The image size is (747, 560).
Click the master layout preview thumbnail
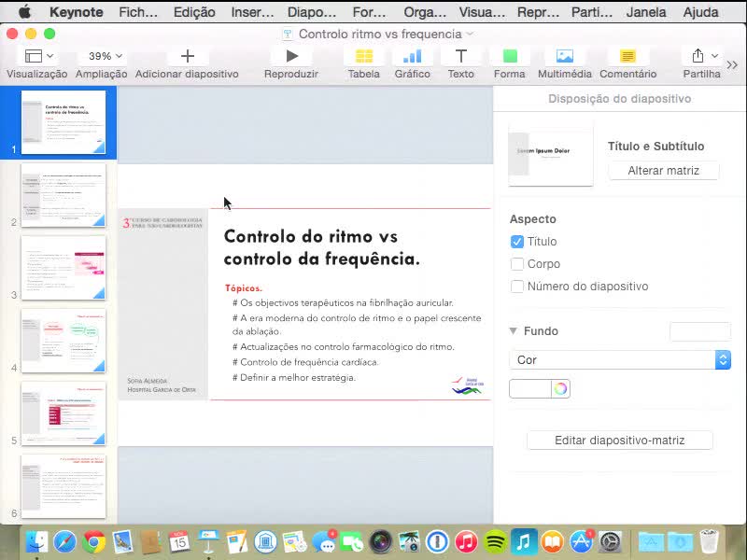pyautogui.click(x=551, y=153)
